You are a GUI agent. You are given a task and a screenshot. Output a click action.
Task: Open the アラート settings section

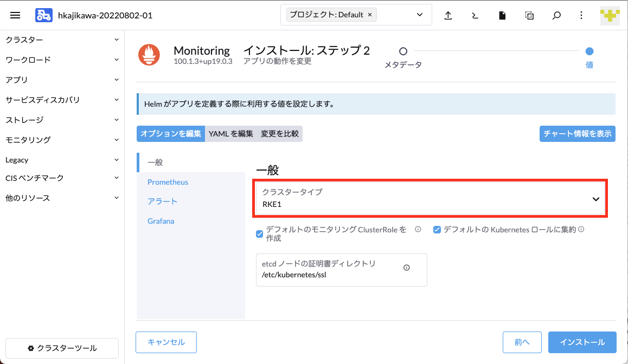pyautogui.click(x=162, y=201)
